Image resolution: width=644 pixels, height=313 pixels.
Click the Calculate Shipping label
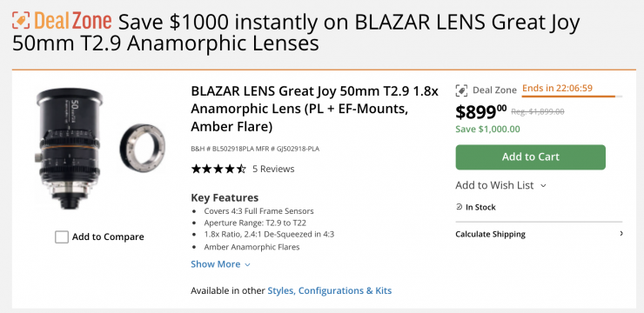490,234
